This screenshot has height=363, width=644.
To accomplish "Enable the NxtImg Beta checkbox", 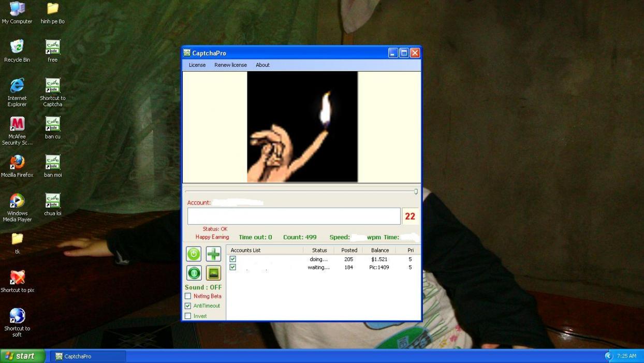I will click(188, 296).
